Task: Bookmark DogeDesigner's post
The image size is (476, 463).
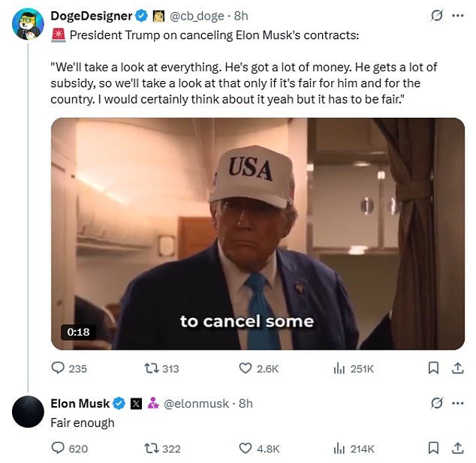Action: 433,368
